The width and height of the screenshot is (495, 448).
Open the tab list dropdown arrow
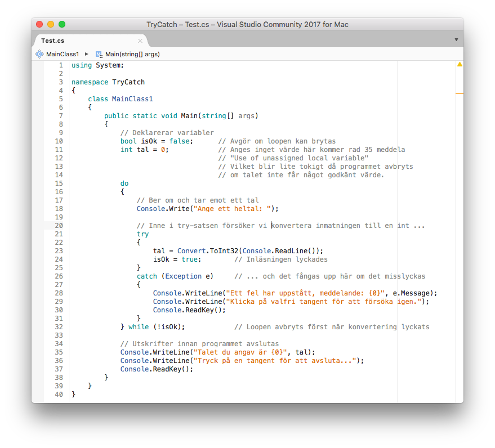(456, 40)
